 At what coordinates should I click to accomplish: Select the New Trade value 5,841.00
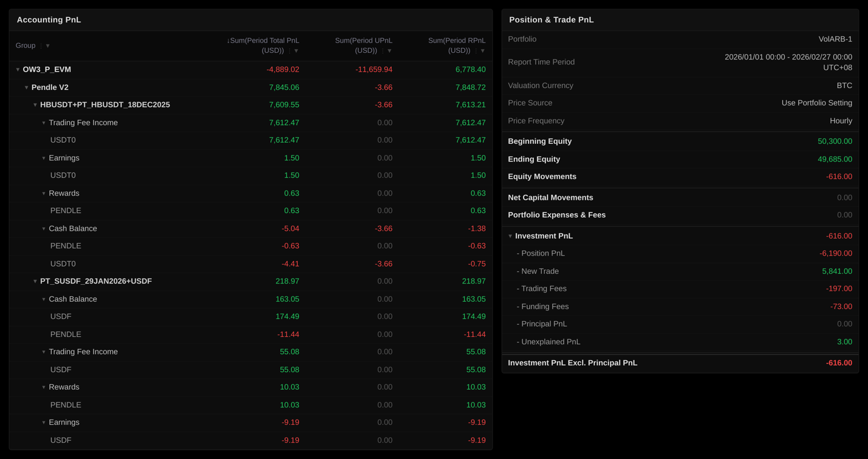pyautogui.click(x=837, y=271)
